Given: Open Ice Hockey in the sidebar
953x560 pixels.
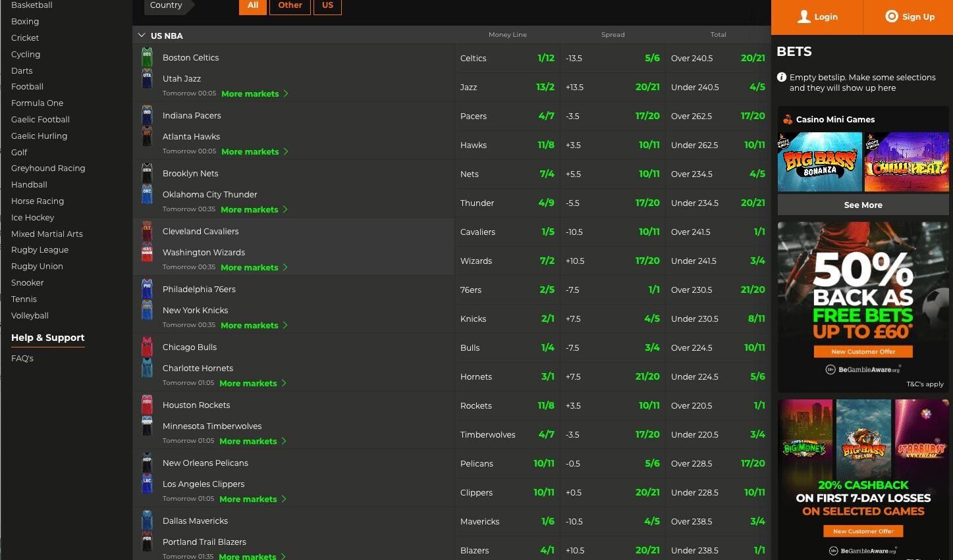Looking at the screenshot, I should (x=32, y=217).
